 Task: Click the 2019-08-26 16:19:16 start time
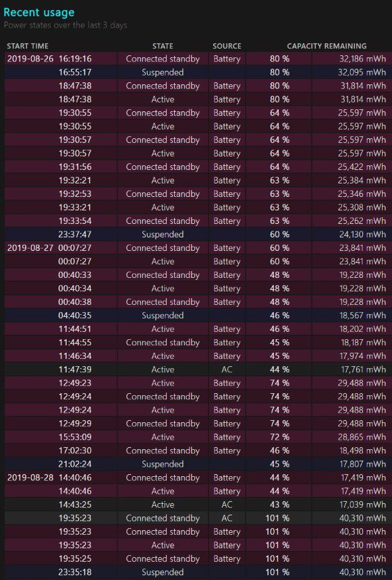tap(49, 59)
